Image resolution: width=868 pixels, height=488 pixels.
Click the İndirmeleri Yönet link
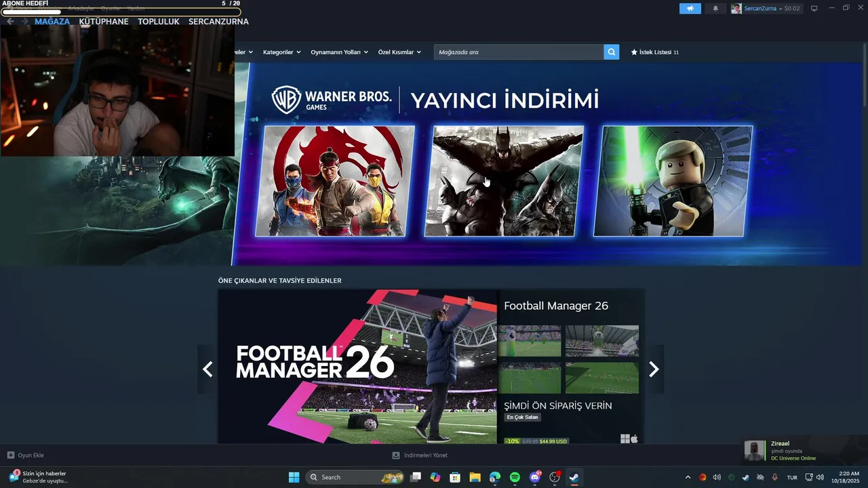click(420, 455)
